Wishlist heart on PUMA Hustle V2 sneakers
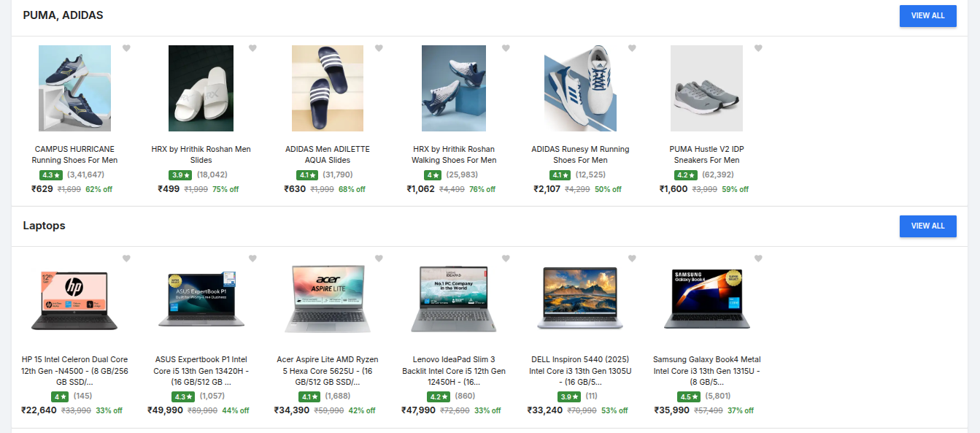Viewport: 980px width, 433px height. 758,48
